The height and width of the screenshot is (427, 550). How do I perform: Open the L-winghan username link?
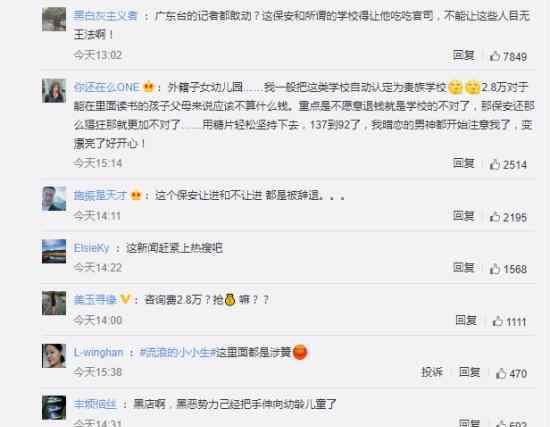(x=99, y=352)
